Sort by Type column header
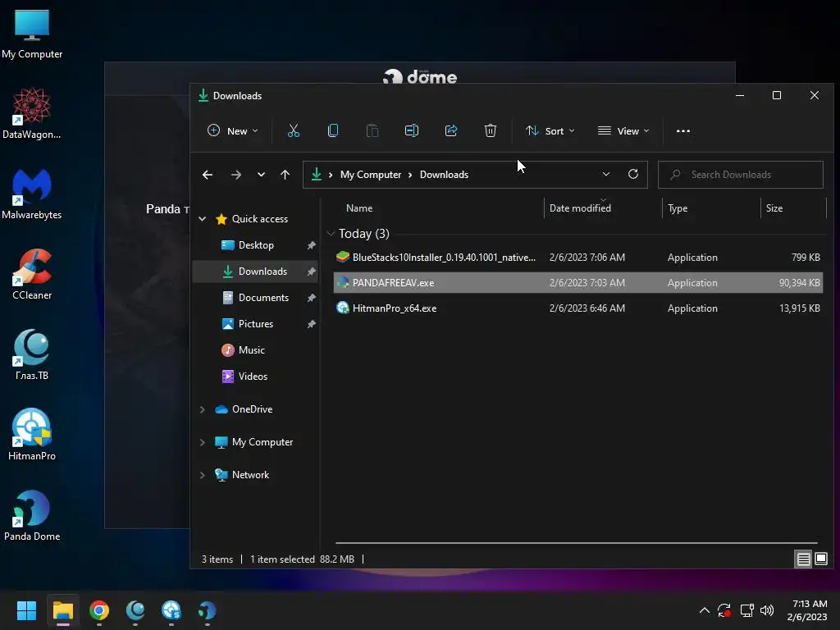840x630 pixels. tap(678, 208)
